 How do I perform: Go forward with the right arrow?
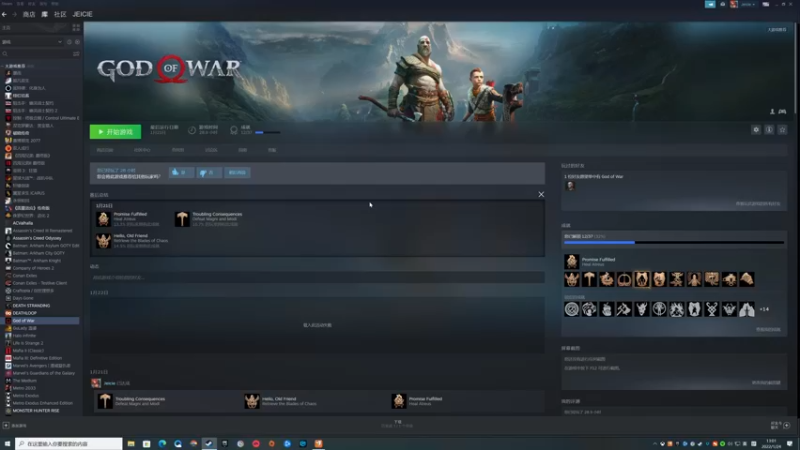14,14
